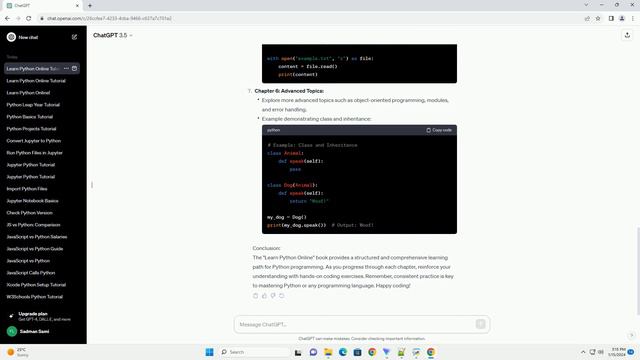Open the Import Python Files chat
The height and width of the screenshot is (360, 640).
pyautogui.click(x=27, y=189)
